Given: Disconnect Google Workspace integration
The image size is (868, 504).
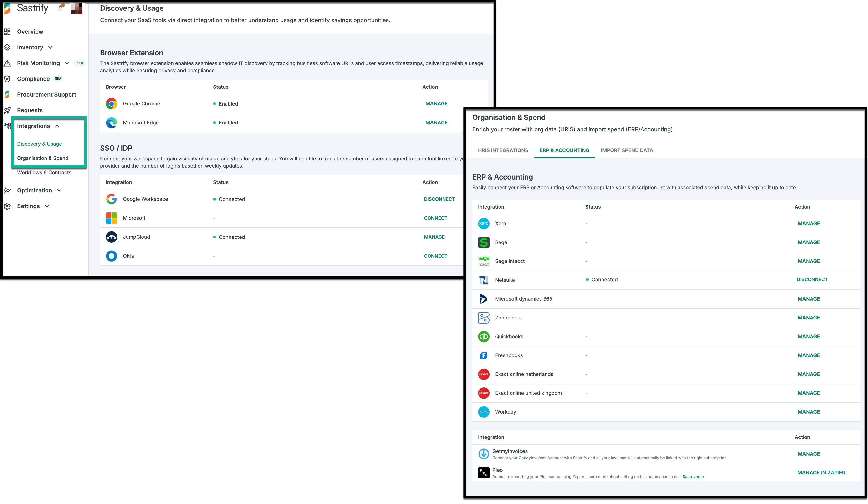Looking at the screenshot, I should coord(439,199).
